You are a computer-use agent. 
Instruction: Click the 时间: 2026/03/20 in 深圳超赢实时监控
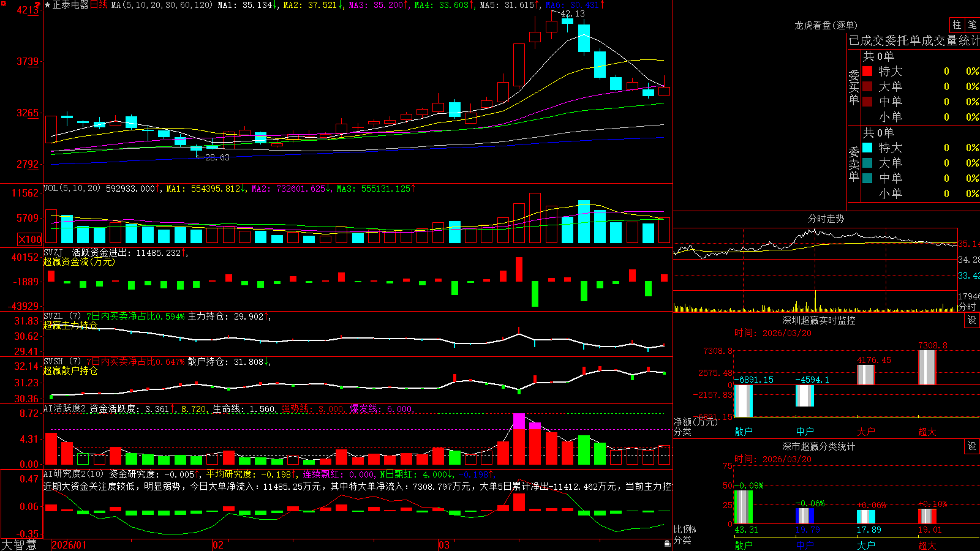(772, 333)
